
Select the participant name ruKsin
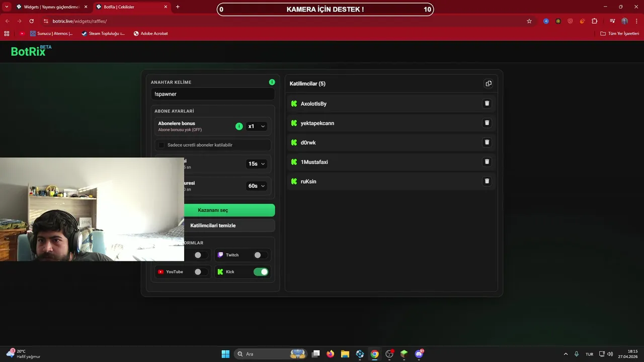(308, 182)
